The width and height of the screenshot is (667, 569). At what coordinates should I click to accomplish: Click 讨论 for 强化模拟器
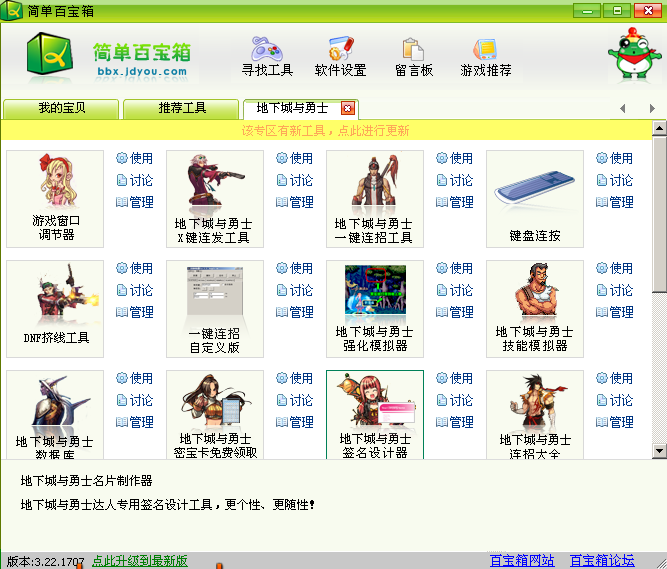pyautogui.click(x=454, y=290)
